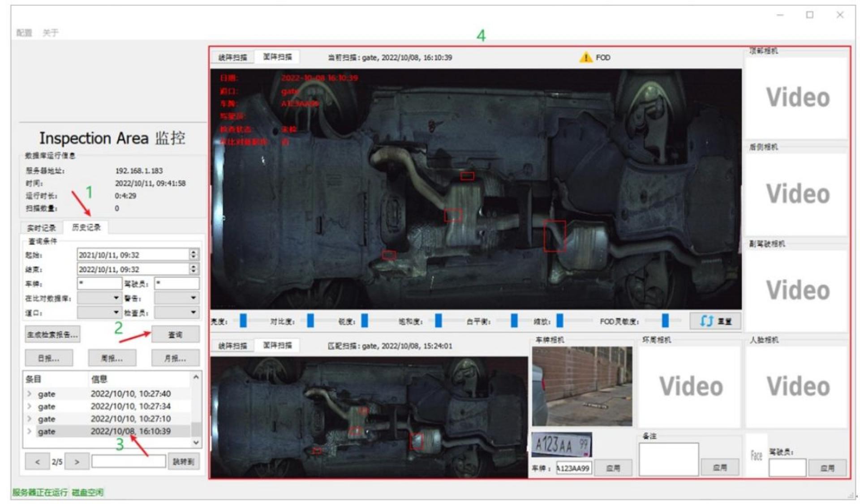Open the 配置 menu
860x504 pixels.
(x=24, y=33)
